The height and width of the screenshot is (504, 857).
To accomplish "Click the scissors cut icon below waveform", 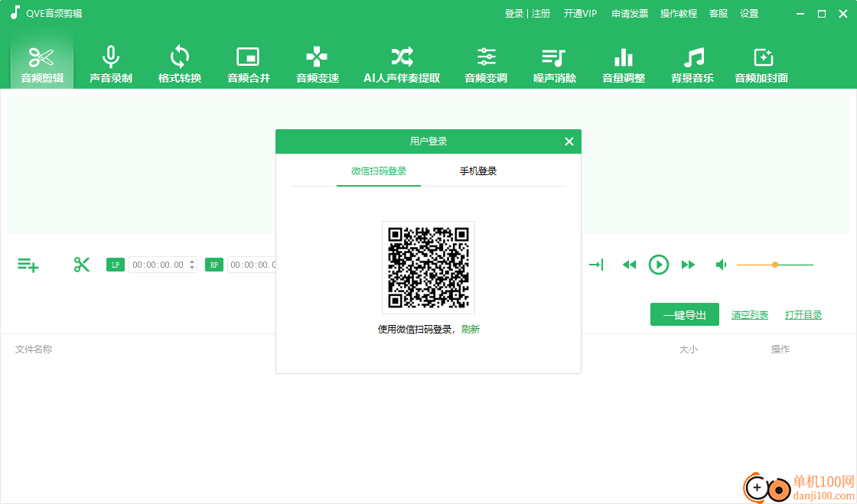I will tap(81, 265).
